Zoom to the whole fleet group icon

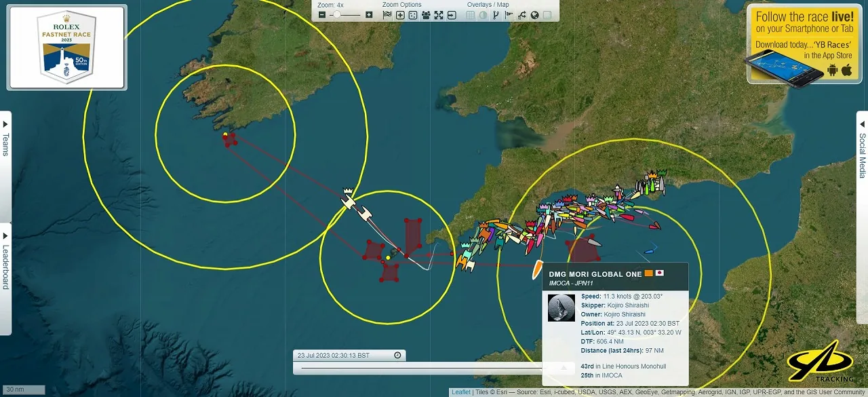click(x=426, y=15)
